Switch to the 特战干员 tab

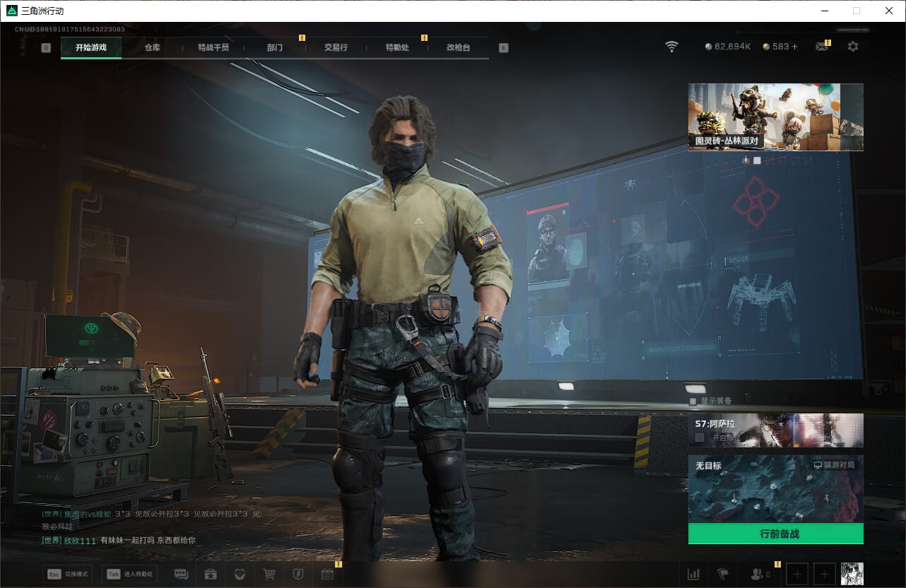(x=213, y=47)
